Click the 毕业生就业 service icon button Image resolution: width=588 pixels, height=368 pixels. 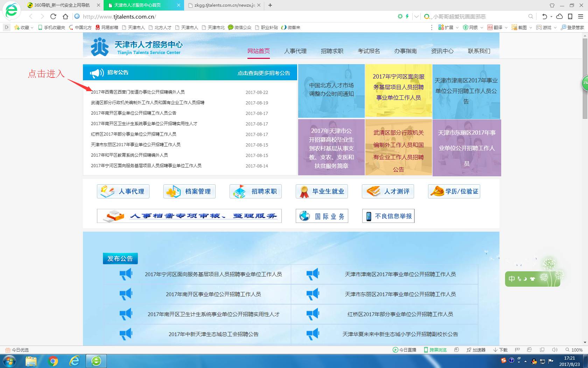tap(322, 191)
